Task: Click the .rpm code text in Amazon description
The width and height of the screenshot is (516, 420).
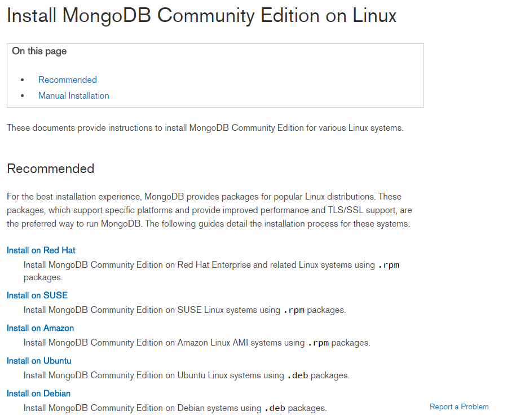Action: coord(318,343)
